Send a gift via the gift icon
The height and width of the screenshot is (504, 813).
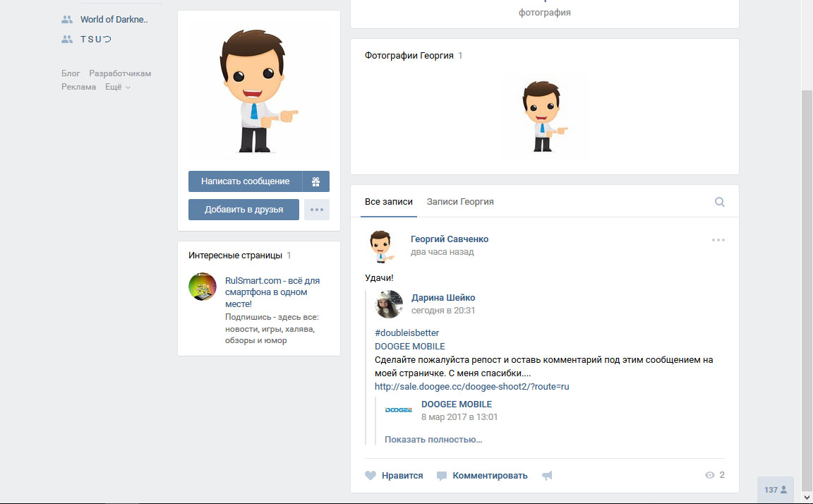pos(315,181)
